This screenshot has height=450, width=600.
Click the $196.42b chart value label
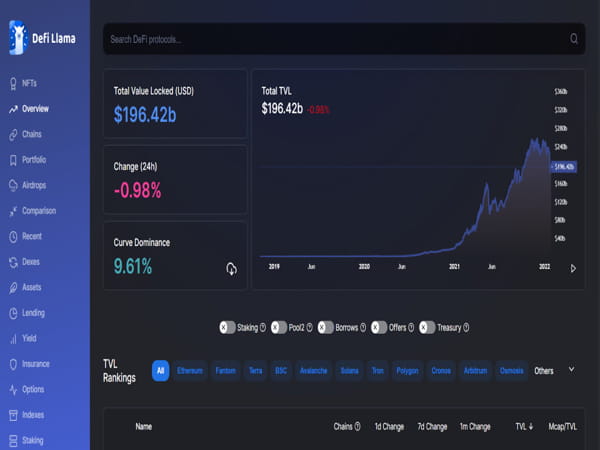pos(564,167)
